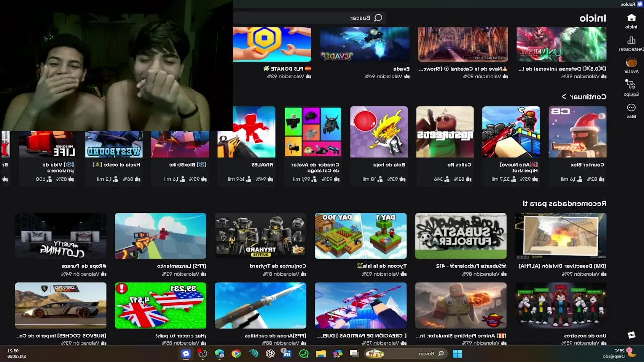The height and width of the screenshot is (362, 644).
Task: Open the Subasta Futbolera game thumbnail
Action: pyautogui.click(x=461, y=236)
